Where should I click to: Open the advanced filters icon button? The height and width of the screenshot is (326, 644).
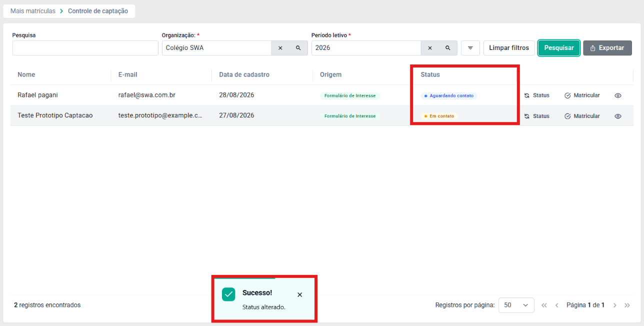coord(470,48)
